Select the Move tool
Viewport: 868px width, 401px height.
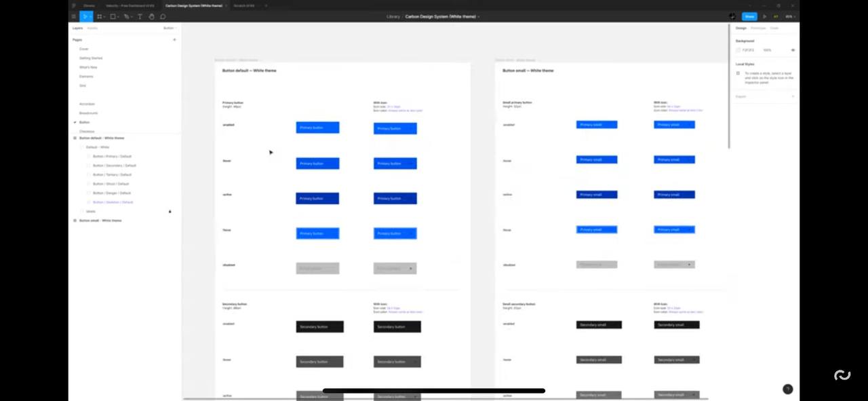(85, 16)
